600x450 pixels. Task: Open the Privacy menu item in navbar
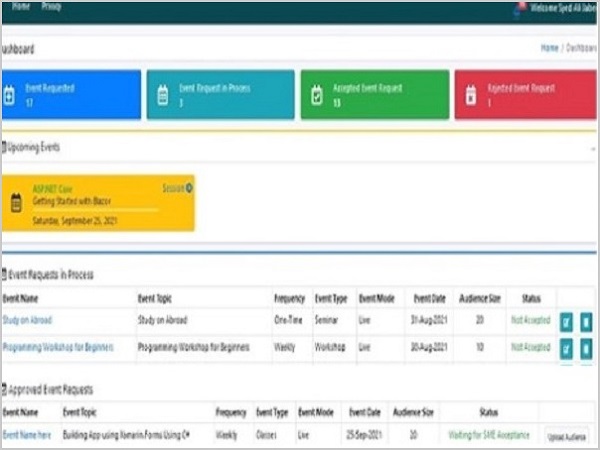[51, 6]
